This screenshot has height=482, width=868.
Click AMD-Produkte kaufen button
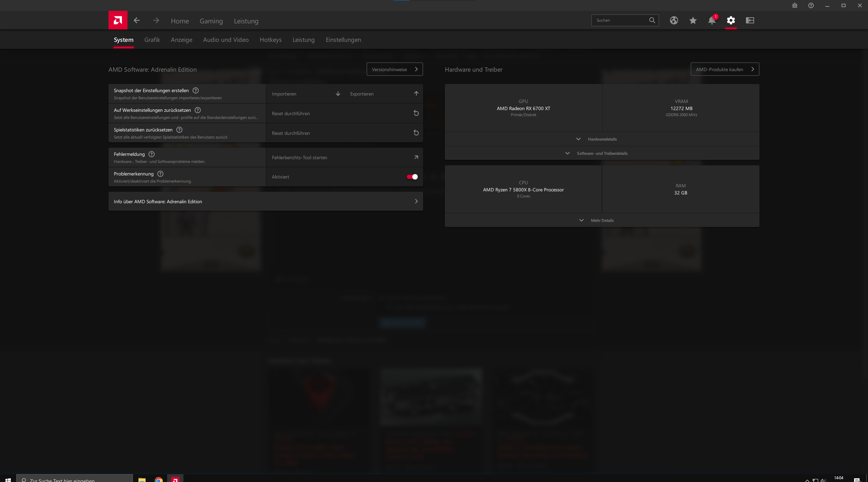725,69
